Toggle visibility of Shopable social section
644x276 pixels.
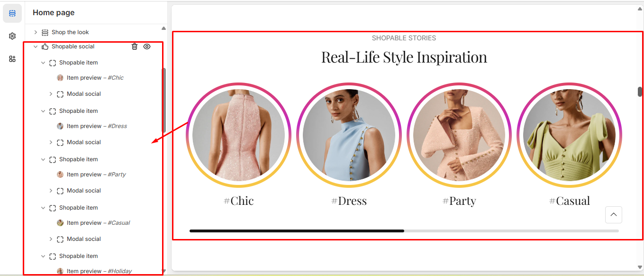click(x=147, y=46)
